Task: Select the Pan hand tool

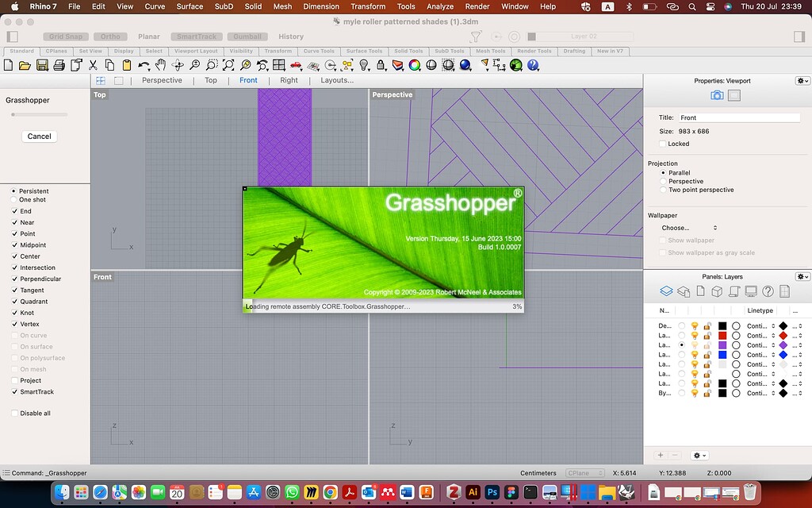Action: tap(161, 65)
